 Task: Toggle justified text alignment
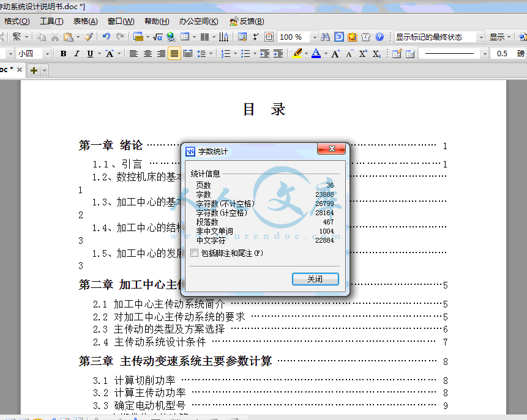pyautogui.click(x=174, y=53)
